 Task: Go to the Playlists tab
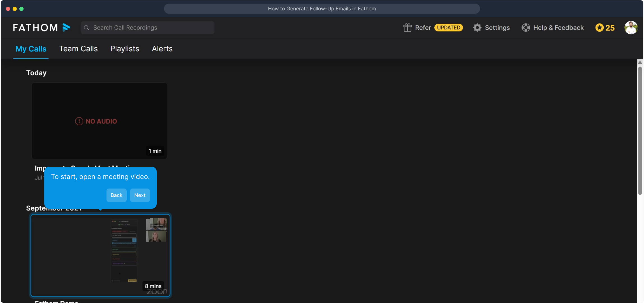[x=125, y=49]
